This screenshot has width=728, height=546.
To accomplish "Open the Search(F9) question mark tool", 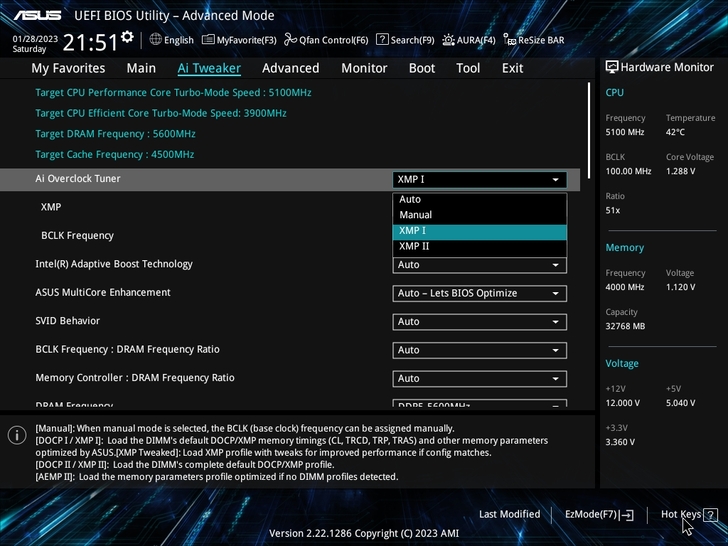I will click(405, 40).
